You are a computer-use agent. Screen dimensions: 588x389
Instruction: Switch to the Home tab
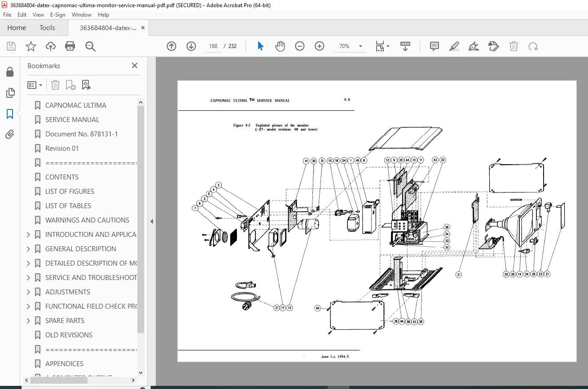click(x=17, y=28)
